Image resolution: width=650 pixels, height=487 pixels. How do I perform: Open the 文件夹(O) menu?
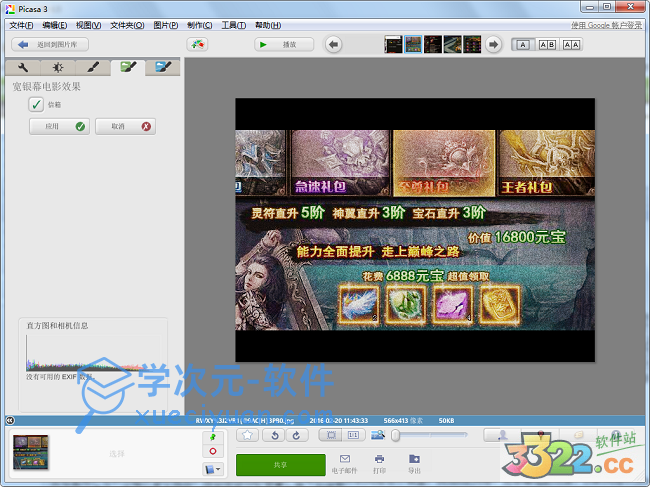(x=127, y=25)
